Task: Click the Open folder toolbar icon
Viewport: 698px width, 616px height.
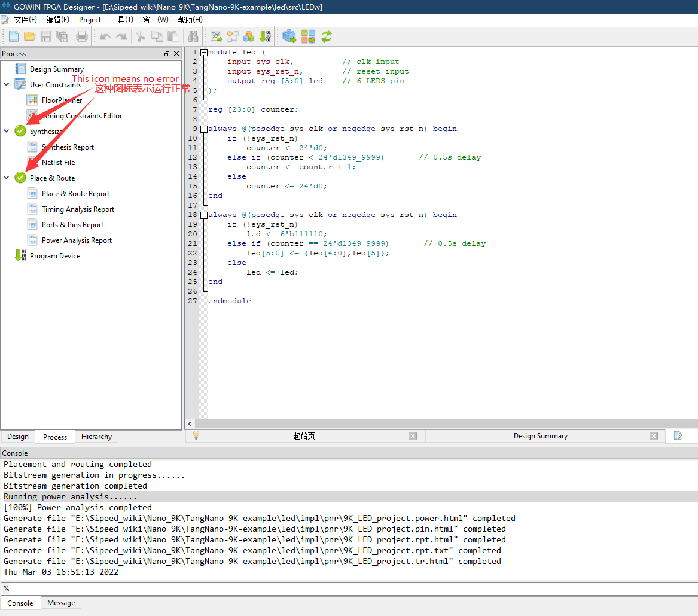Action: [x=30, y=36]
